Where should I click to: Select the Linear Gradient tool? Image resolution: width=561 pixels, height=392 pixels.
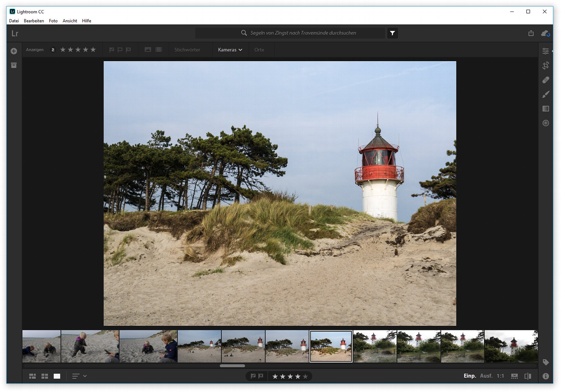[545, 109]
